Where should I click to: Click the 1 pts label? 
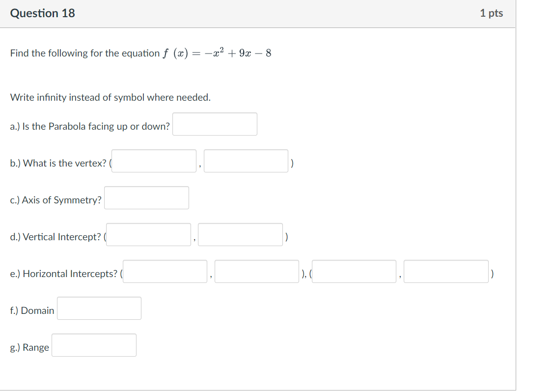[x=492, y=13]
